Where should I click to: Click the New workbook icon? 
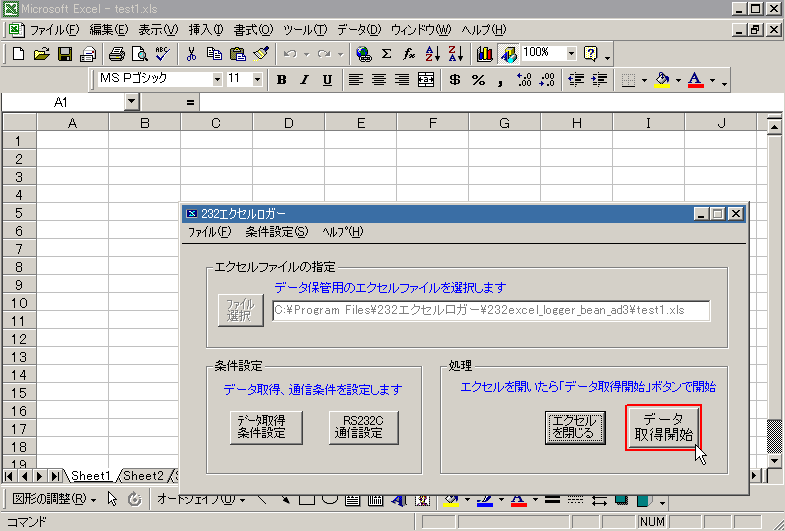19,54
